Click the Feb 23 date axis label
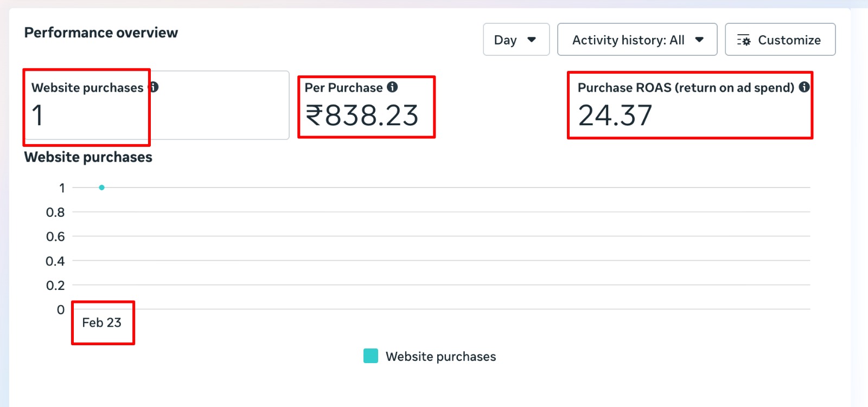868x407 pixels. coord(101,322)
